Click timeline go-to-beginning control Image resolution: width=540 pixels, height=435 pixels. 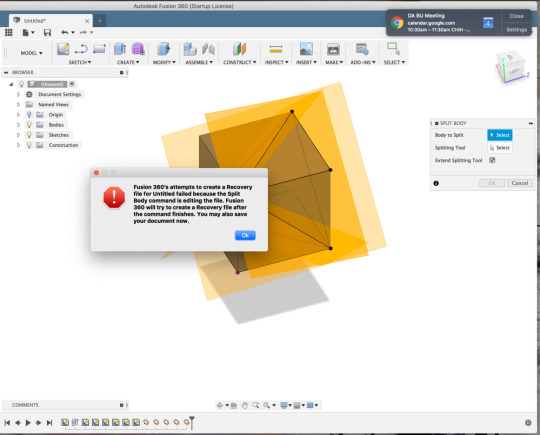(x=7, y=423)
